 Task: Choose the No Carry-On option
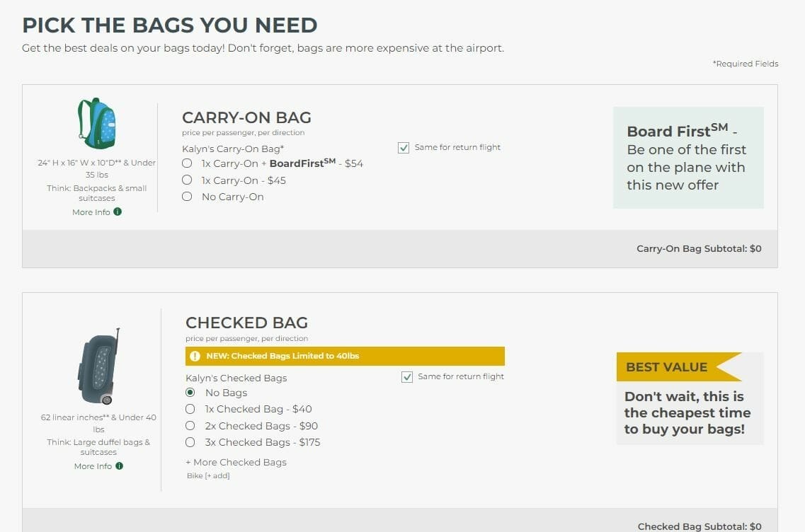pyautogui.click(x=187, y=197)
